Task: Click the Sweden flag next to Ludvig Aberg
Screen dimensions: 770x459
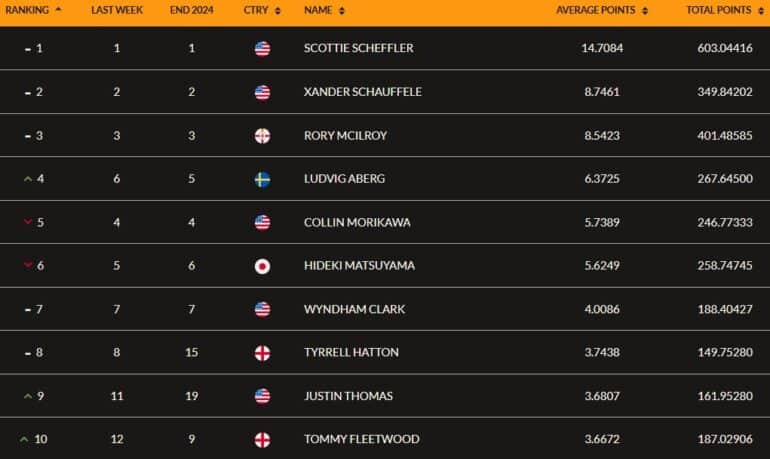Action: point(262,179)
